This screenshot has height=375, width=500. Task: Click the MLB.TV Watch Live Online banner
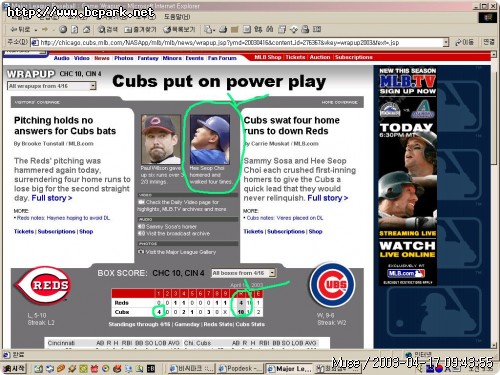(x=407, y=176)
